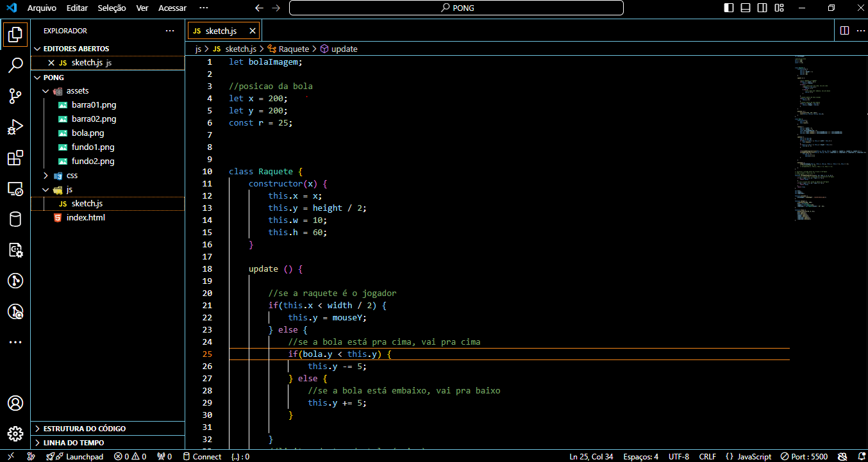Open the Git Graph circular icon view
Viewport: 868px width, 462px height.
coord(15,281)
